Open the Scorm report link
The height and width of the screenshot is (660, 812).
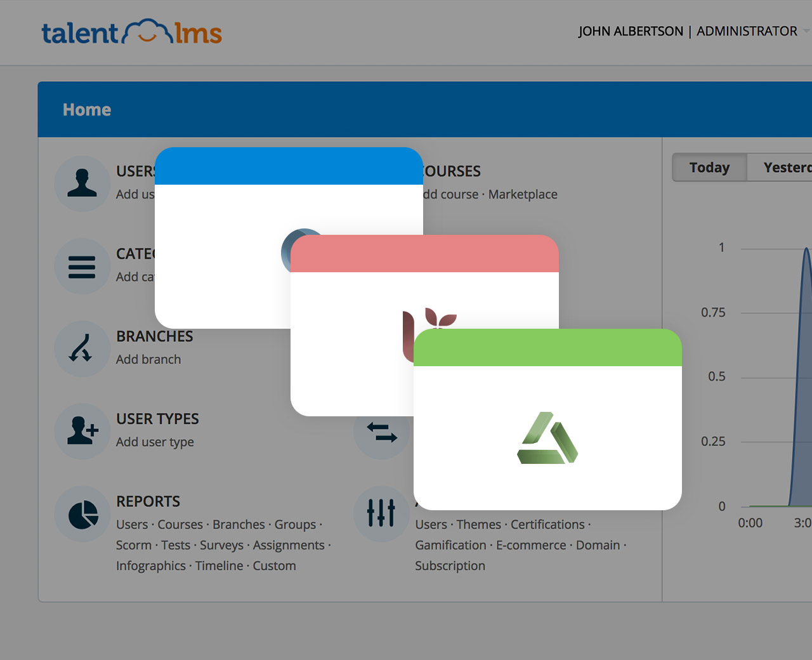[134, 545]
